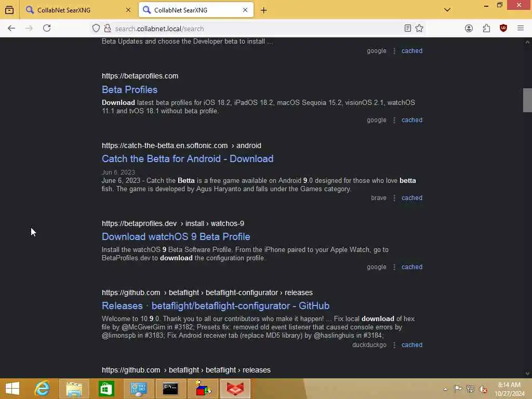The width and height of the screenshot is (532, 399).
Task: Open cached link for watchOS 9 result
Action: pyautogui.click(x=412, y=267)
